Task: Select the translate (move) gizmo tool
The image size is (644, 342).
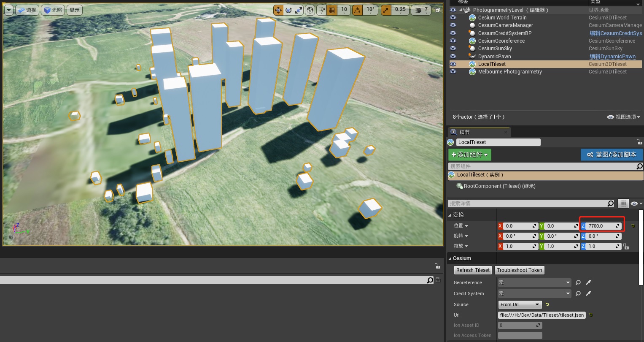Action: 278,10
